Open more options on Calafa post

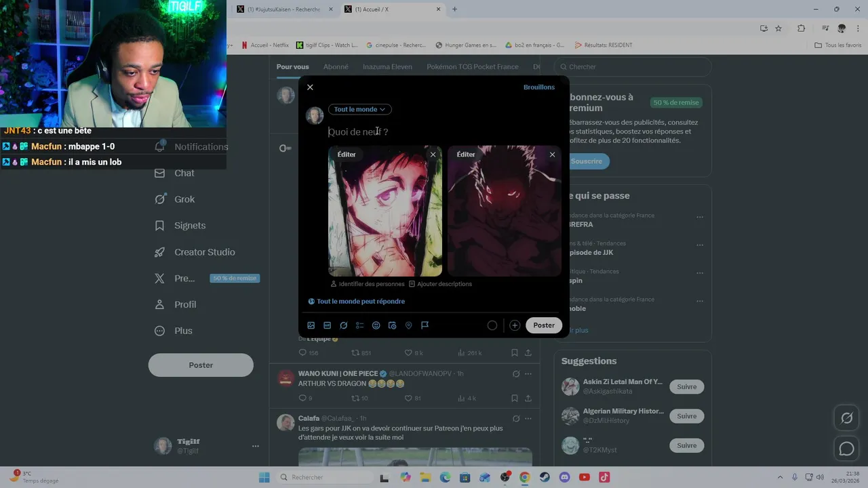(528, 419)
